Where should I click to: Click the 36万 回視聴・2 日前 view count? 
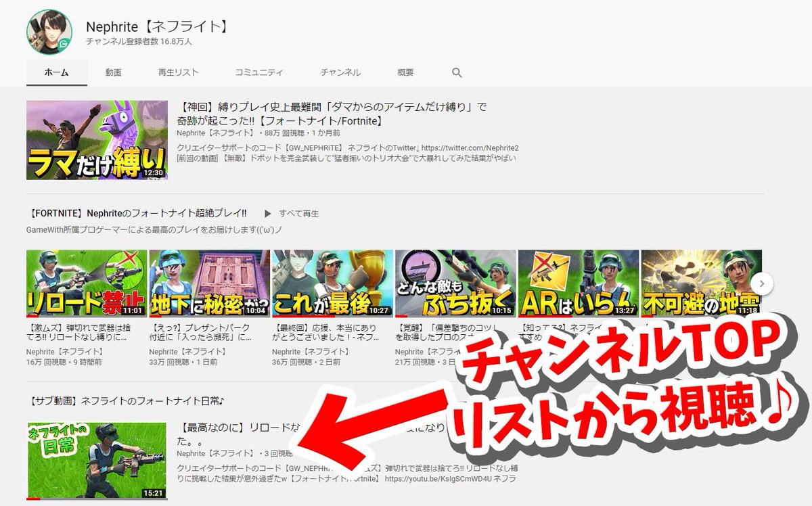[307, 362]
